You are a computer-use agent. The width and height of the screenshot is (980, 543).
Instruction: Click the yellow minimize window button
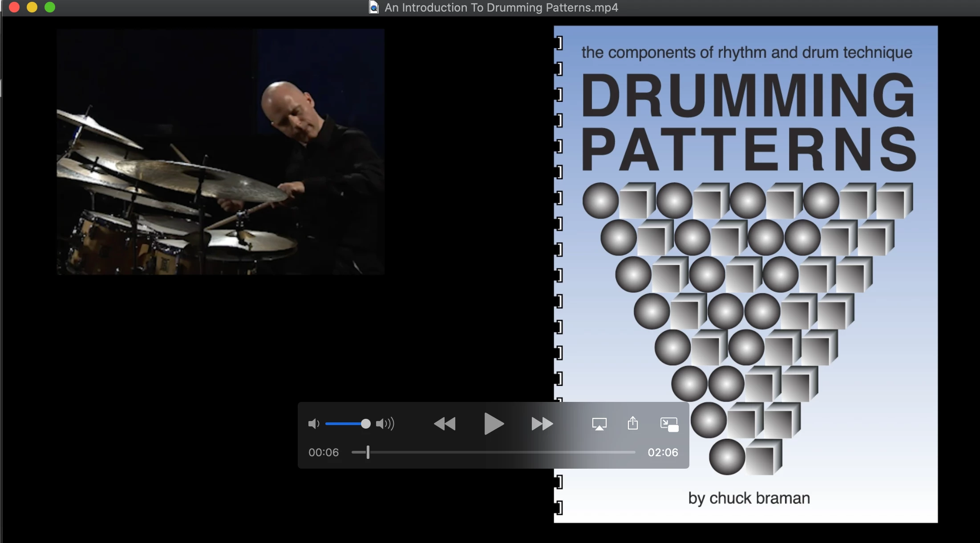pos(32,7)
